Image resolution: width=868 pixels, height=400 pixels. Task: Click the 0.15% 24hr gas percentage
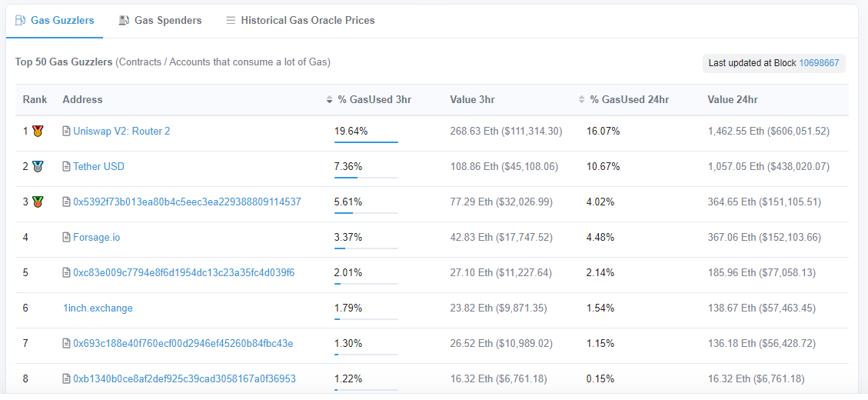click(600, 379)
